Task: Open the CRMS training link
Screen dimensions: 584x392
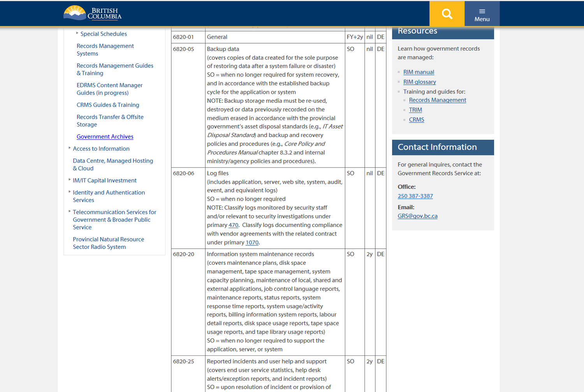Action: tap(416, 120)
